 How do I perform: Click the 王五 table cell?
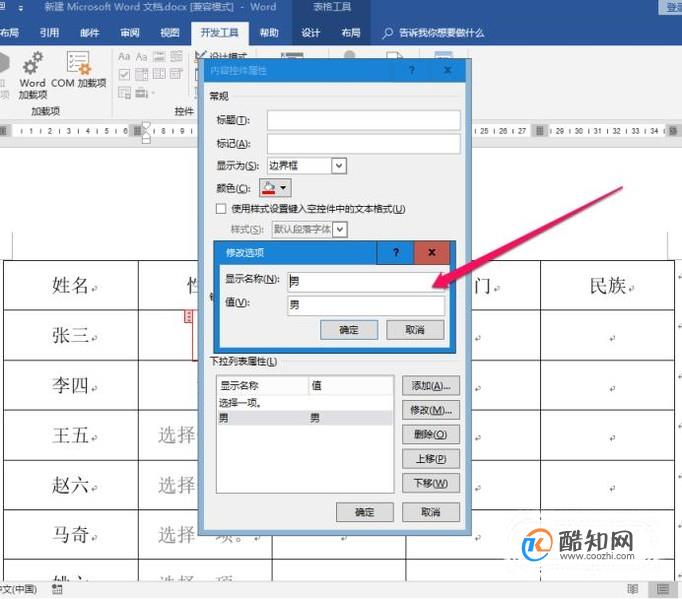pos(71,435)
